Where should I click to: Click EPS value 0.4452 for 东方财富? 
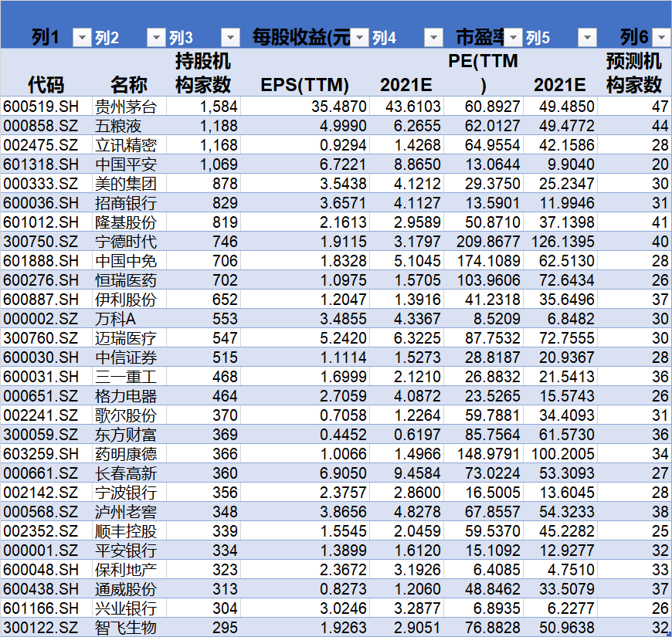pyautogui.click(x=304, y=435)
